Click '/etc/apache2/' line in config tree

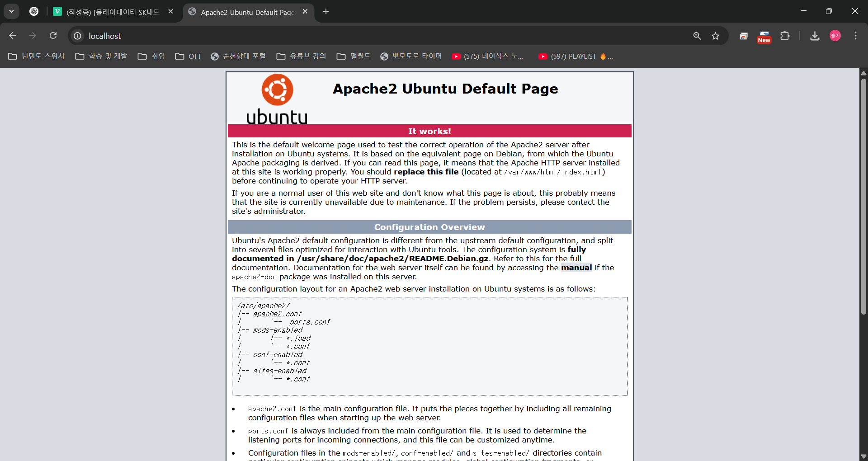tap(264, 306)
